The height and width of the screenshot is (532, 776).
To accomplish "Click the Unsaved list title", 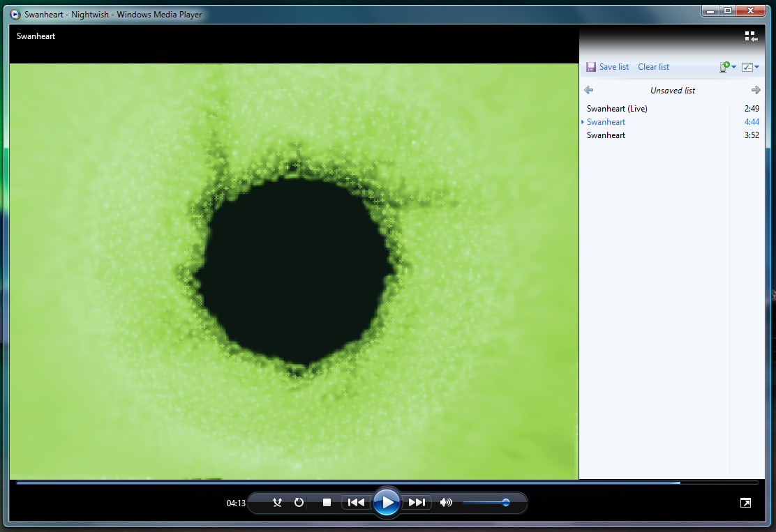I will tap(673, 91).
